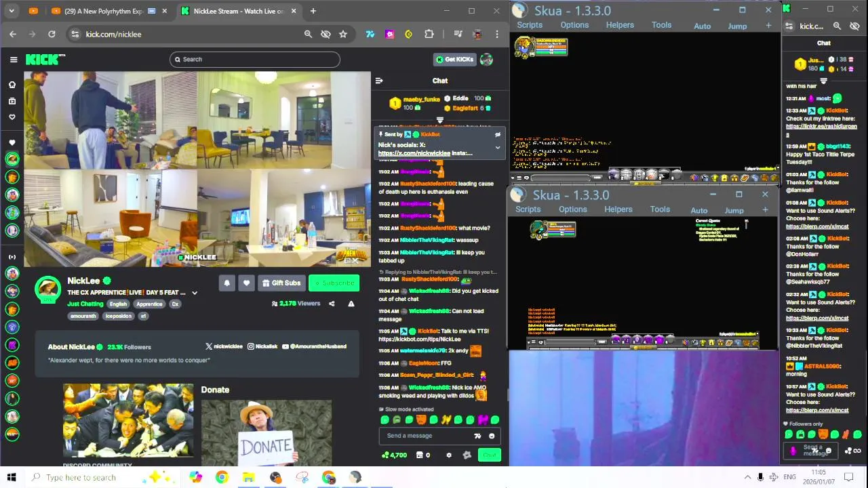Select the English tag
Viewport: 868px width, 488px height.
click(118, 304)
